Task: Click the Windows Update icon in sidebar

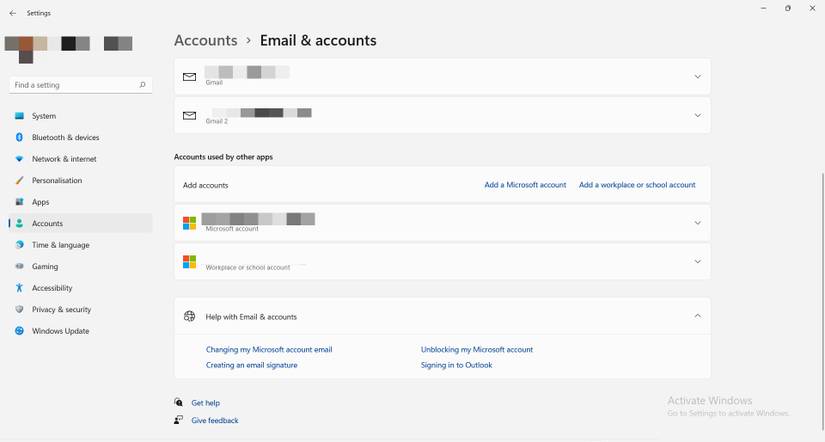Action: pos(19,331)
